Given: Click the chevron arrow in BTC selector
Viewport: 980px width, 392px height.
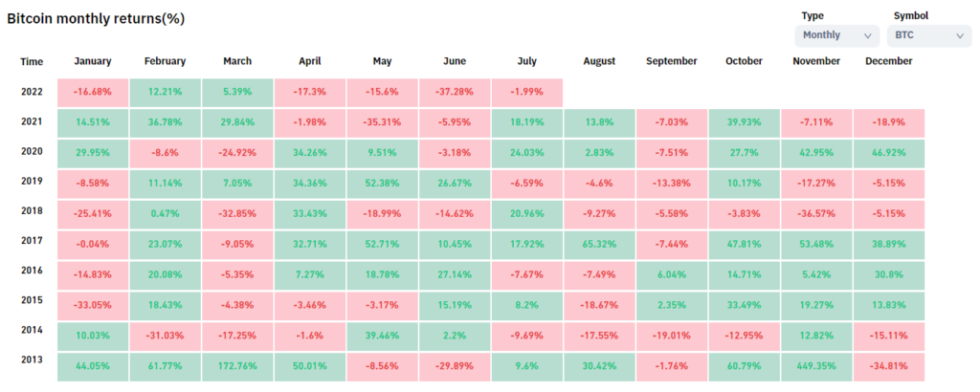Looking at the screenshot, I should tap(960, 35).
